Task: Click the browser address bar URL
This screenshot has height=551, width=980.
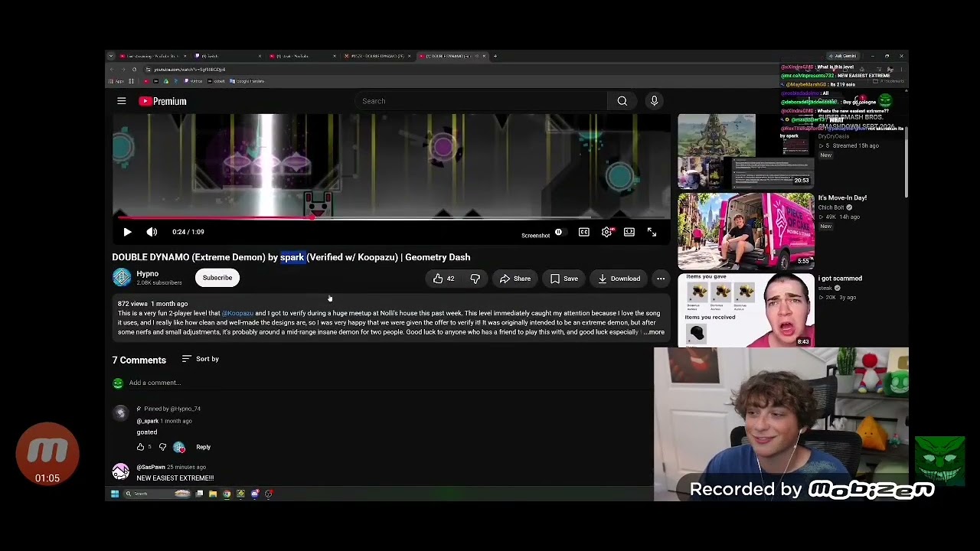Action: click(x=189, y=70)
